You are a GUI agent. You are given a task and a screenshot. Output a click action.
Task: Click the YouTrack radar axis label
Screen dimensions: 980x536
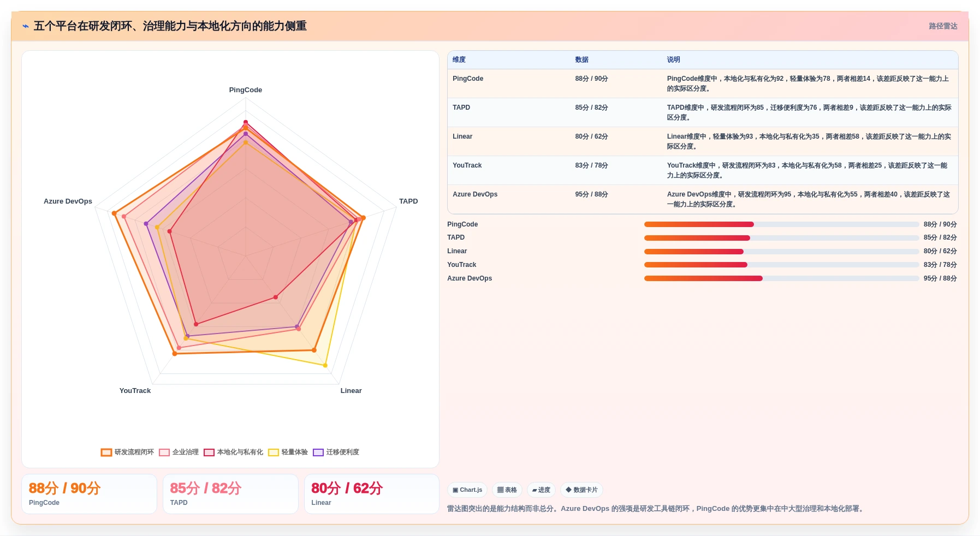click(135, 391)
